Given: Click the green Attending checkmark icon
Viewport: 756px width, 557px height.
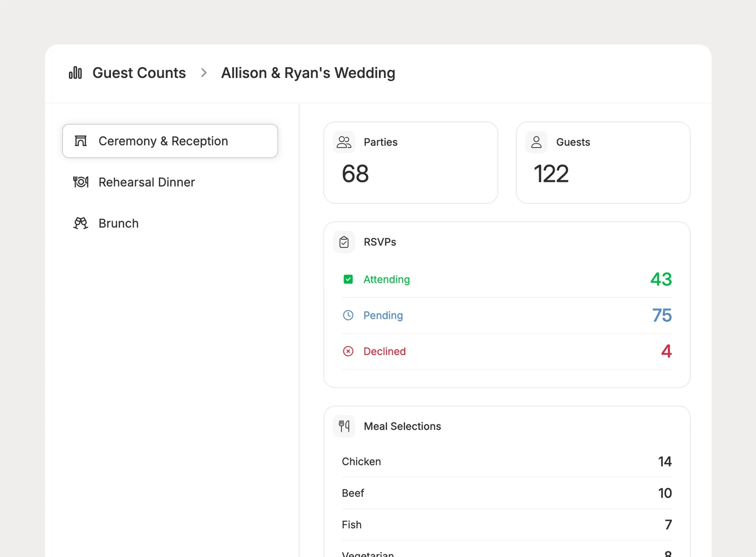Looking at the screenshot, I should pos(348,279).
